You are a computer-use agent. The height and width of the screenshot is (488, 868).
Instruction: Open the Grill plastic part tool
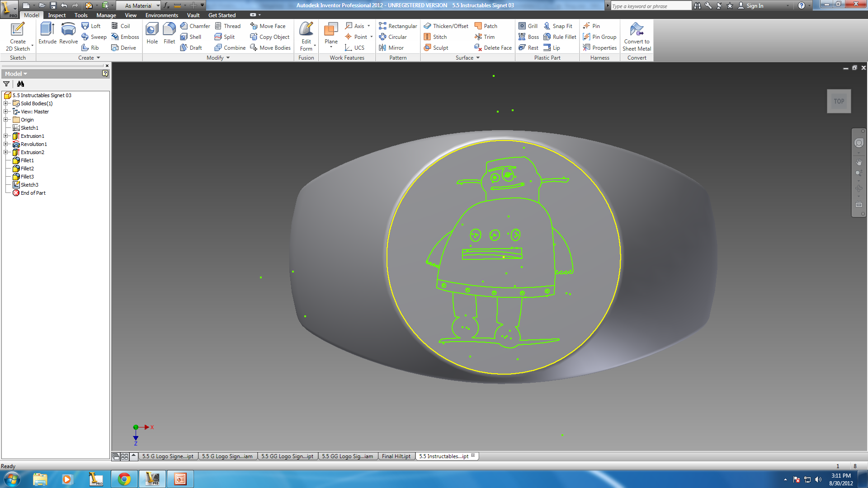pos(528,26)
